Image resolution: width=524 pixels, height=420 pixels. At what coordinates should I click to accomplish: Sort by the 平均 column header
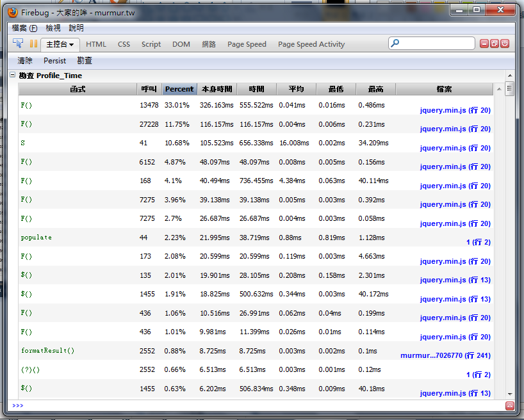[297, 89]
